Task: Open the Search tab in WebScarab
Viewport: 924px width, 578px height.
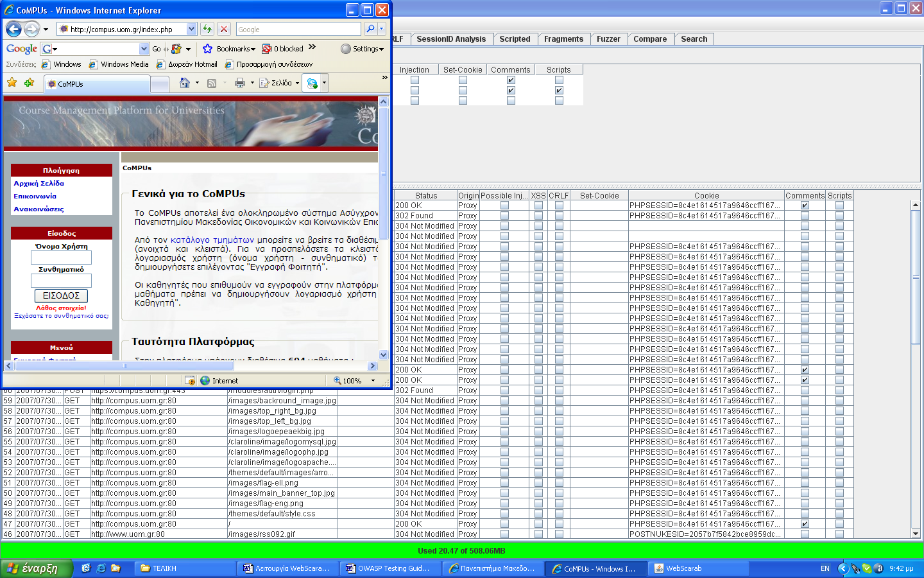Action: pos(694,39)
